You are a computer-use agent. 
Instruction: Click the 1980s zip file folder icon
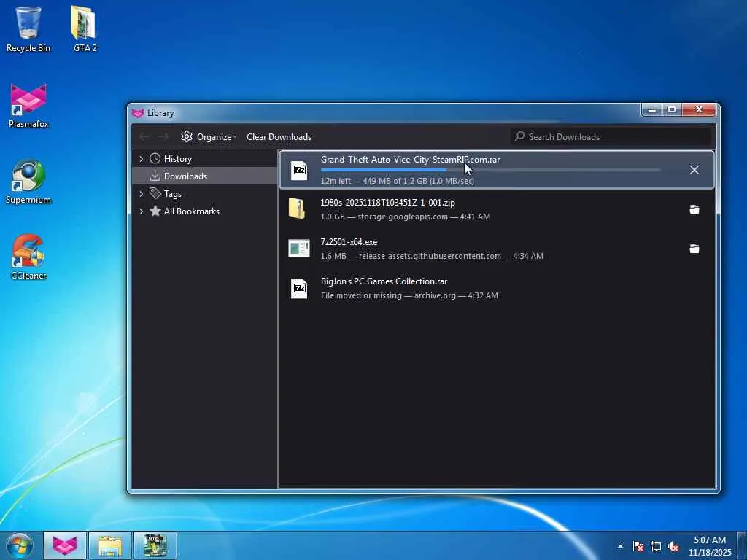(297, 209)
